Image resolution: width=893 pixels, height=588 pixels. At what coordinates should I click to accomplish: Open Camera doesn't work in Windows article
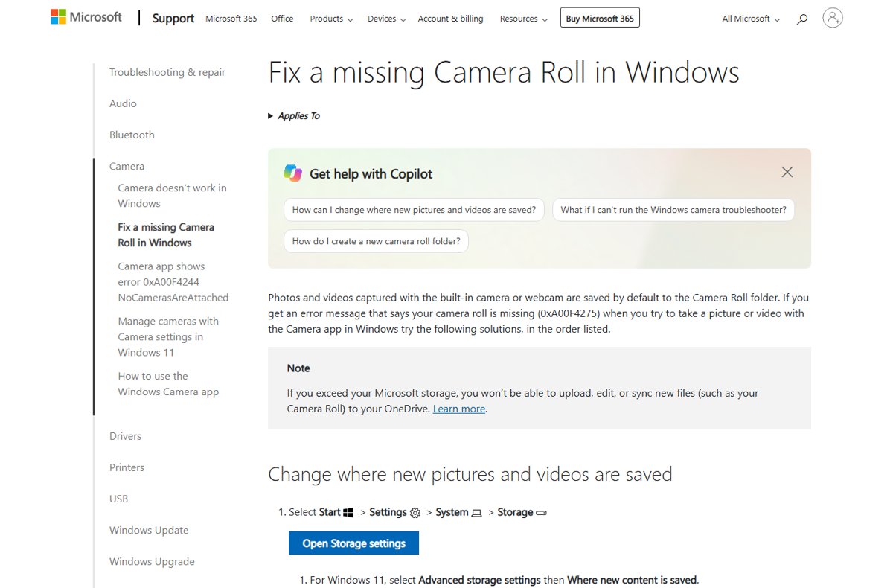point(172,196)
